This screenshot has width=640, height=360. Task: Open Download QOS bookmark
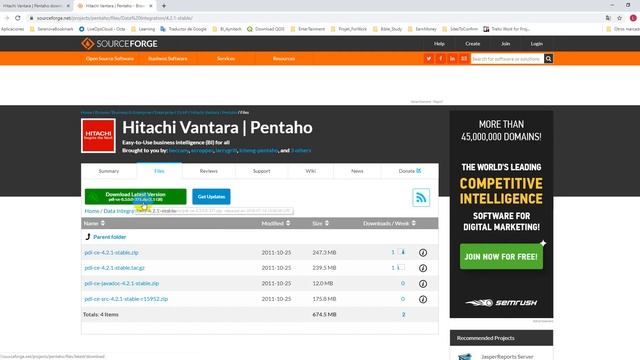[266, 29]
